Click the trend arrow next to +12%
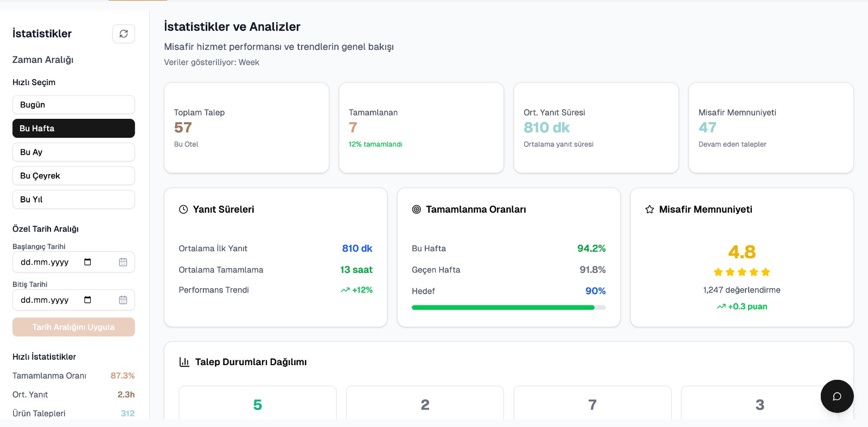Viewport: 868px width, 427px height. (x=345, y=290)
